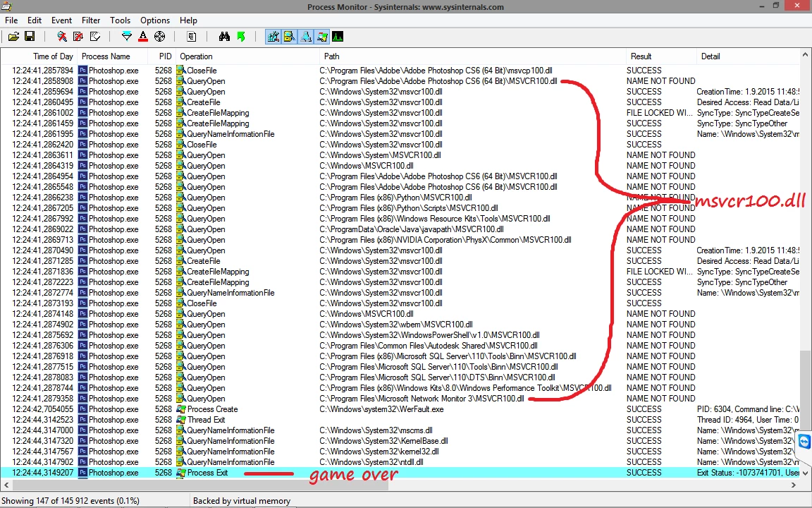Click System32\wbem\MSVCR100.dll path
Screen dimensions: 812x508
click(x=396, y=325)
